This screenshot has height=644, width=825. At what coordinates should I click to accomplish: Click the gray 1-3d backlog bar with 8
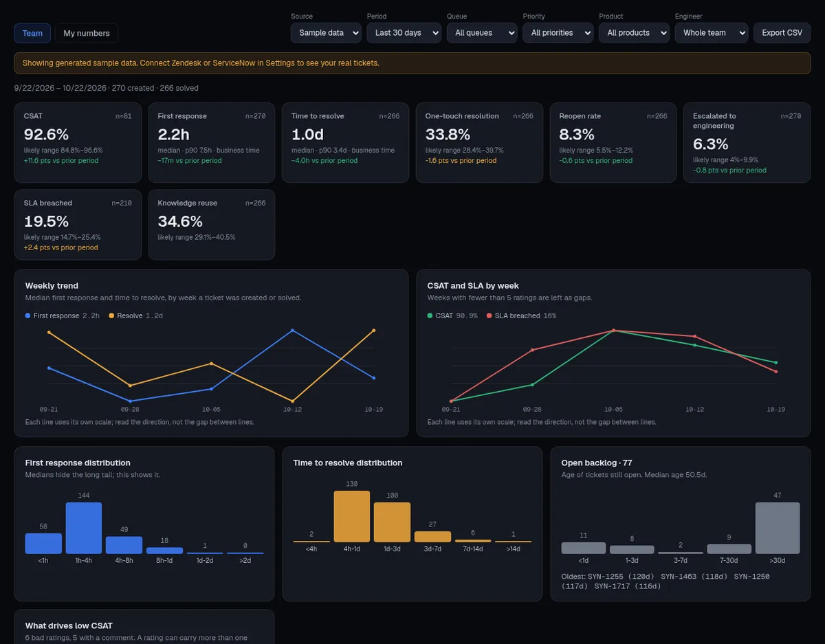(x=632, y=550)
